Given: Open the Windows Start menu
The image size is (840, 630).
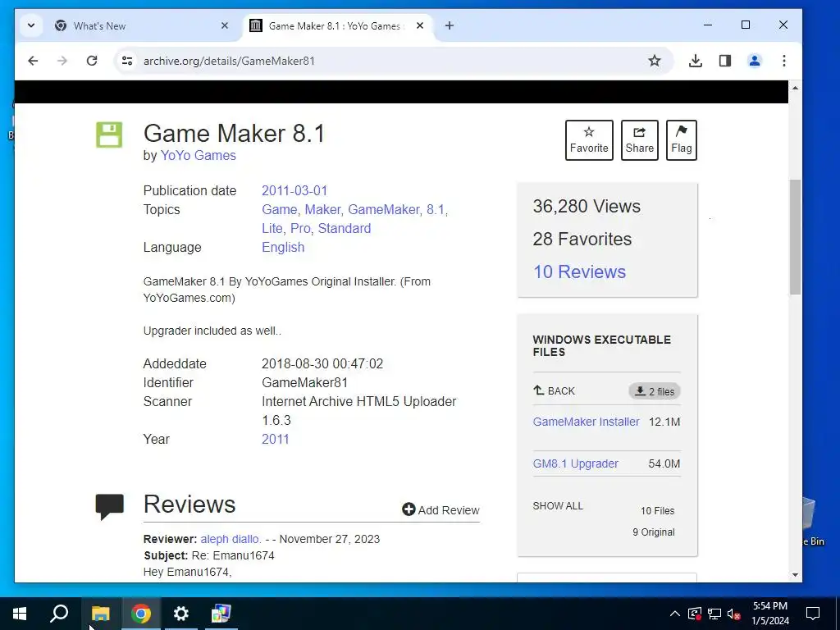Looking at the screenshot, I should 20,614.
